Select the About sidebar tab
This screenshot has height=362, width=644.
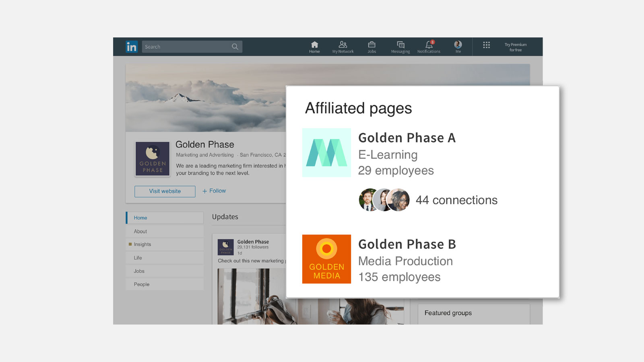tap(165, 231)
